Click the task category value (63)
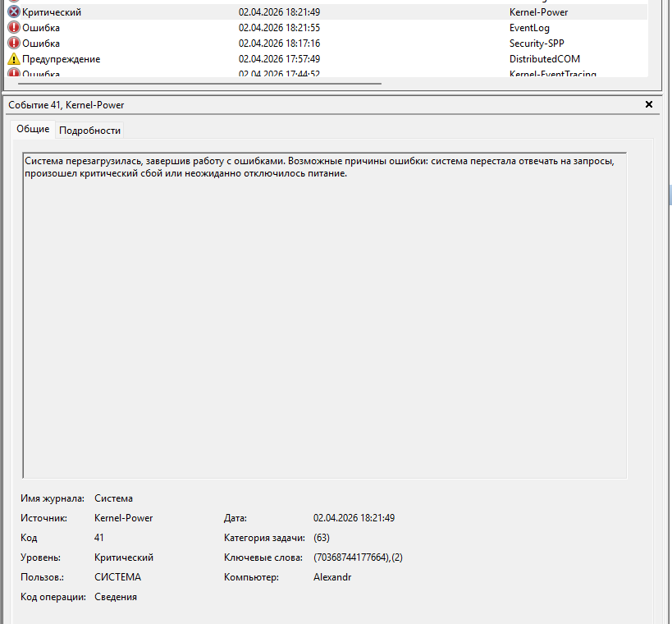 pos(322,538)
